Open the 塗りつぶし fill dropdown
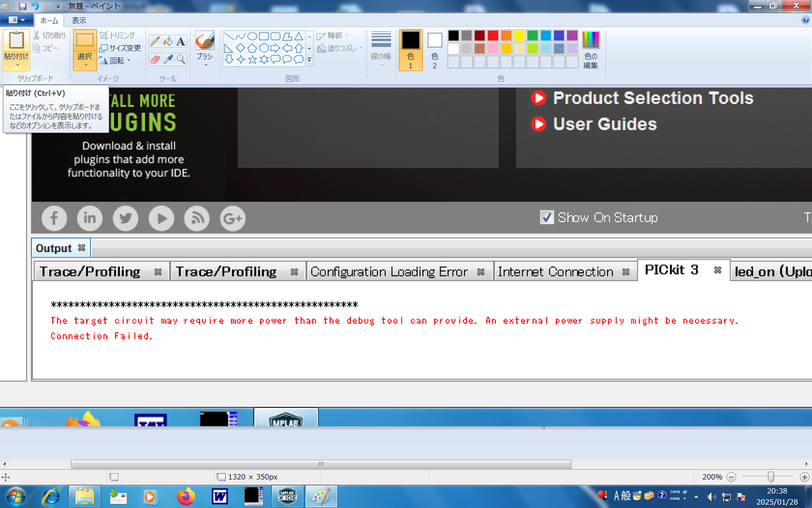The height and width of the screenshot is (508, 812). [x=340, y=48]
